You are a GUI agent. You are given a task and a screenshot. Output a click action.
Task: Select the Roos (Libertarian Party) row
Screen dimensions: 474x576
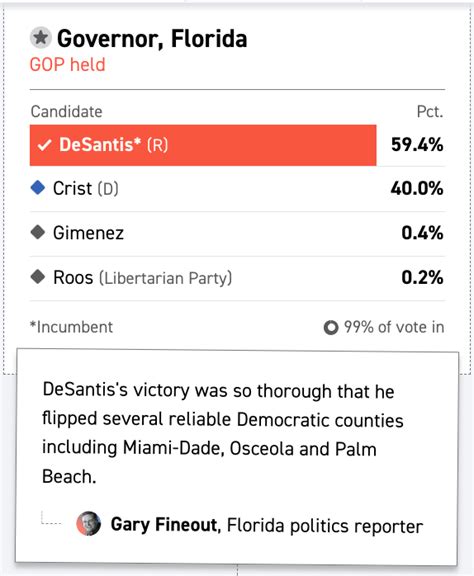(x=237, y=278)
